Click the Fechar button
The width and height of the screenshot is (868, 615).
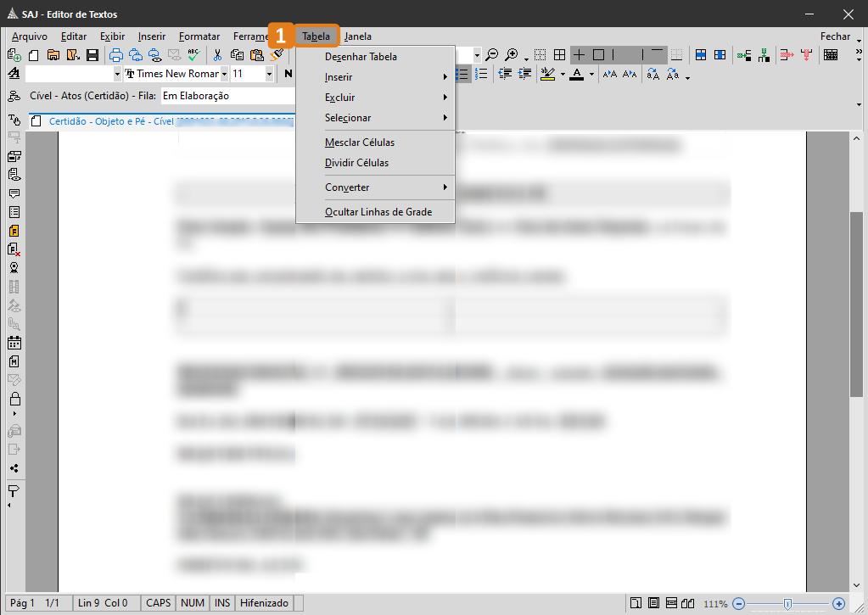point(835,36)
